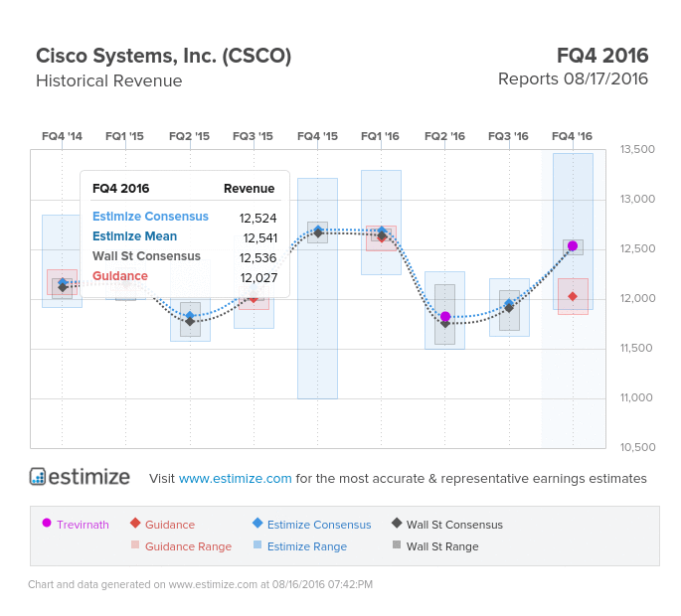Click the blue Estimize Consensus legend diamond
The width and height of the screenshot is (681, 616).
click(x=257, y=523)
